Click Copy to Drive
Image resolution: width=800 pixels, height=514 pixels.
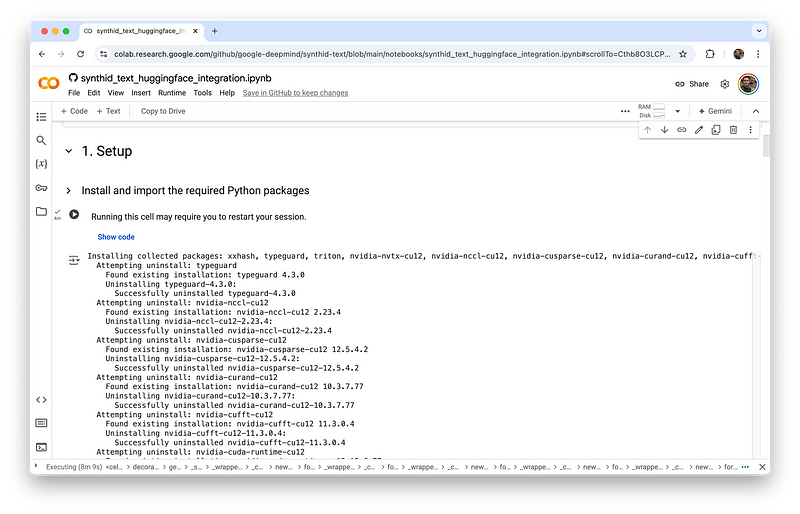pyautogui.click(x=163, y=111)
